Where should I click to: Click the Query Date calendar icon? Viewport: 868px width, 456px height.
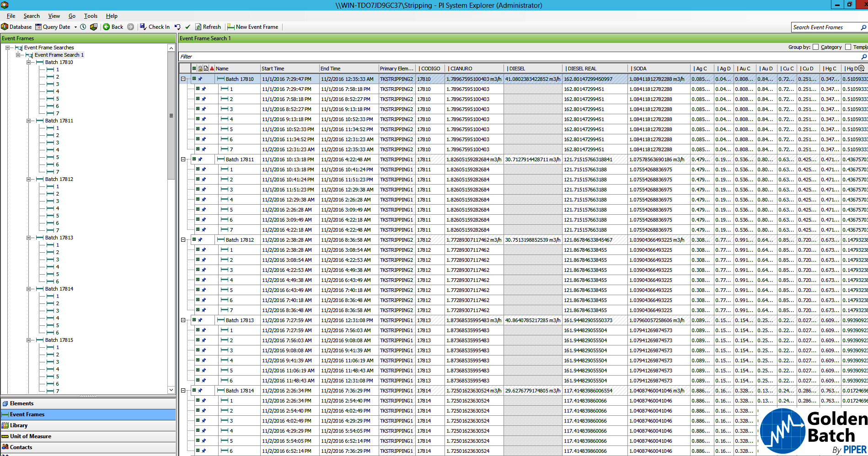coord(38,27)
